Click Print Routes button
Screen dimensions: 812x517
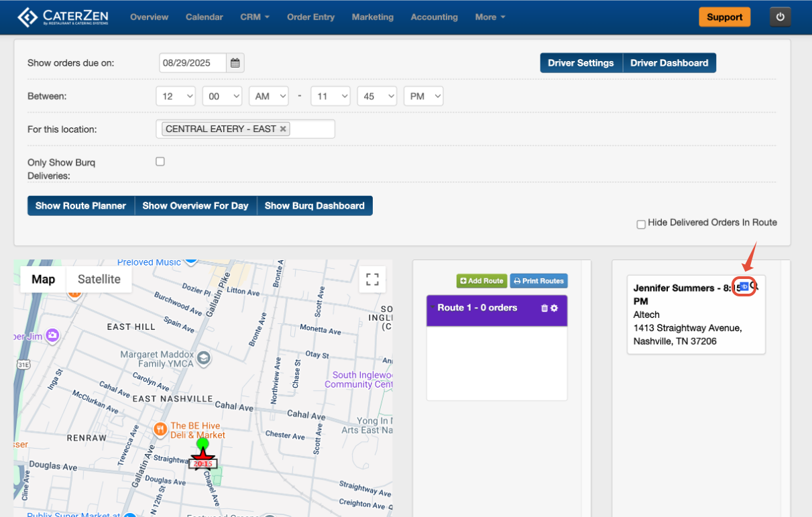click(x=538, y=281)
